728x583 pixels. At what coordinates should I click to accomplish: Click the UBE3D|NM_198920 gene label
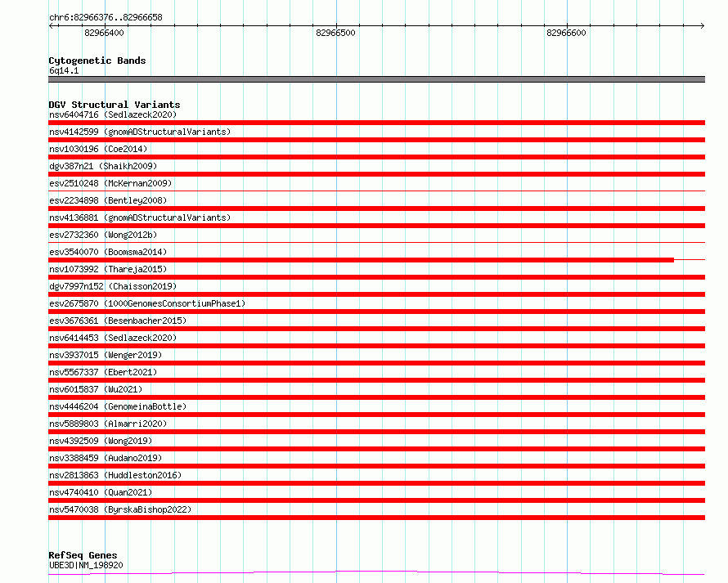(86, 565)
